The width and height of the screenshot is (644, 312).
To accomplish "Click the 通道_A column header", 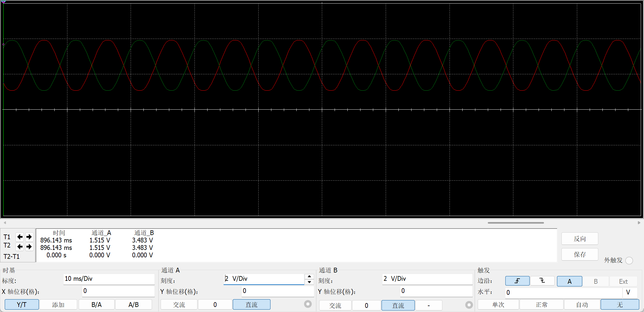I will click(x=101, y=233).
